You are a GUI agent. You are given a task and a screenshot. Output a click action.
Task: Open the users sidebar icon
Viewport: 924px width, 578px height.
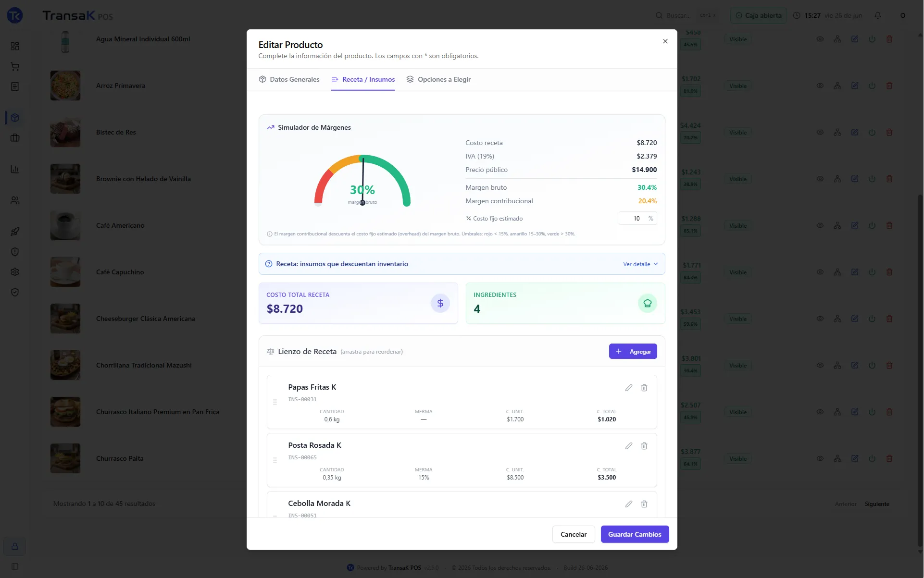click(15, 200)
